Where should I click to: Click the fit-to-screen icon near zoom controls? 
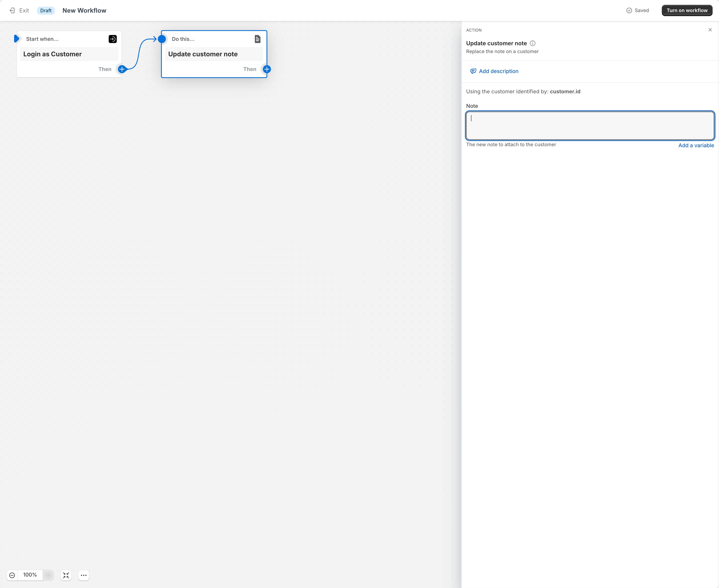coord(66,575)
